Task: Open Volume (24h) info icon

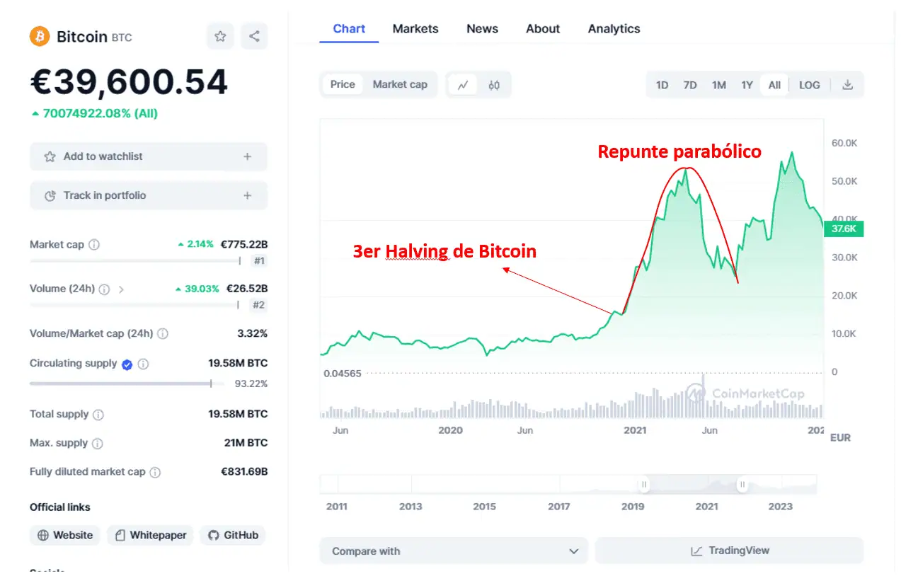Action: click(104, 289)
